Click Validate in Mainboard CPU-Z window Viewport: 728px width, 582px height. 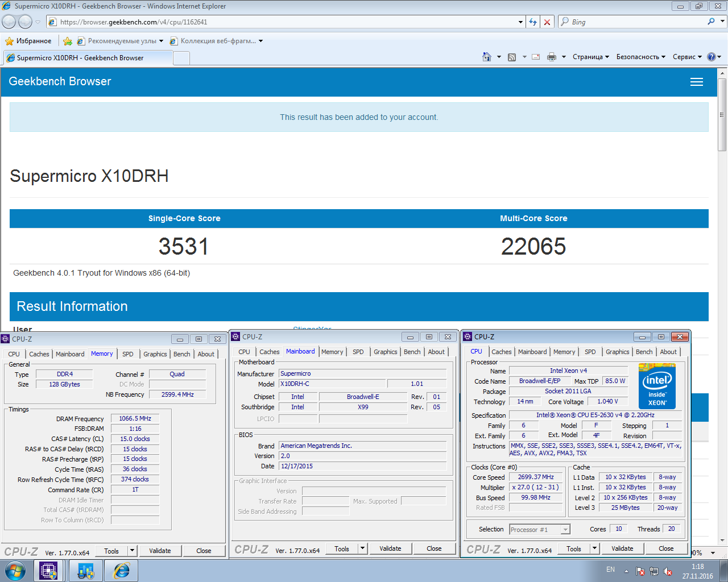390,548
